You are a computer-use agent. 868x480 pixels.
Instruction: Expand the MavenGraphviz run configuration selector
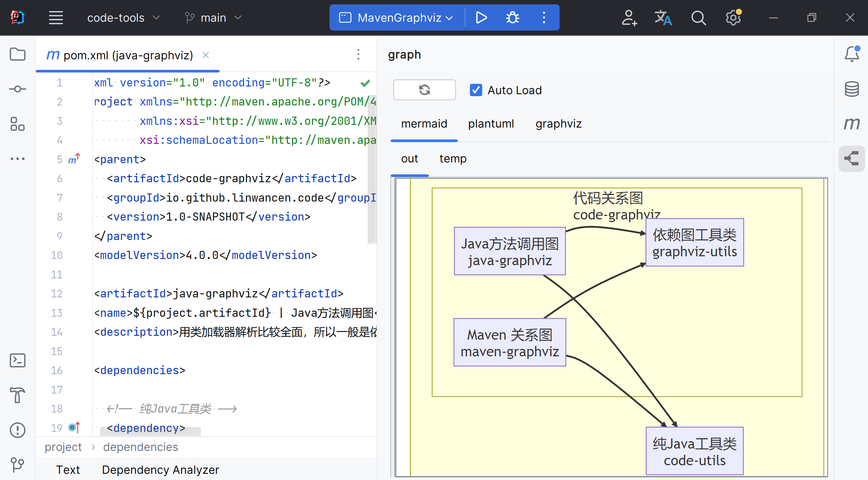point(399,17)
